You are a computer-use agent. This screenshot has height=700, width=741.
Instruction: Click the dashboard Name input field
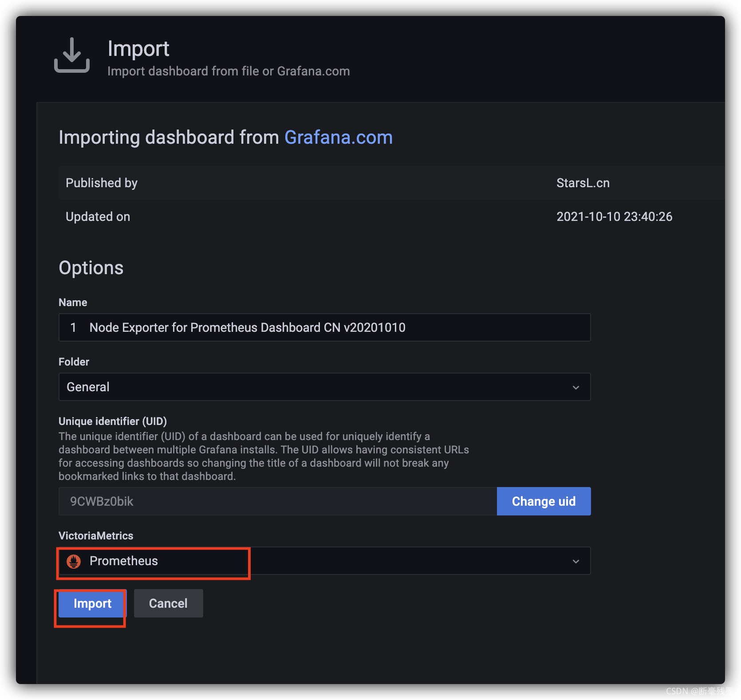324,327
